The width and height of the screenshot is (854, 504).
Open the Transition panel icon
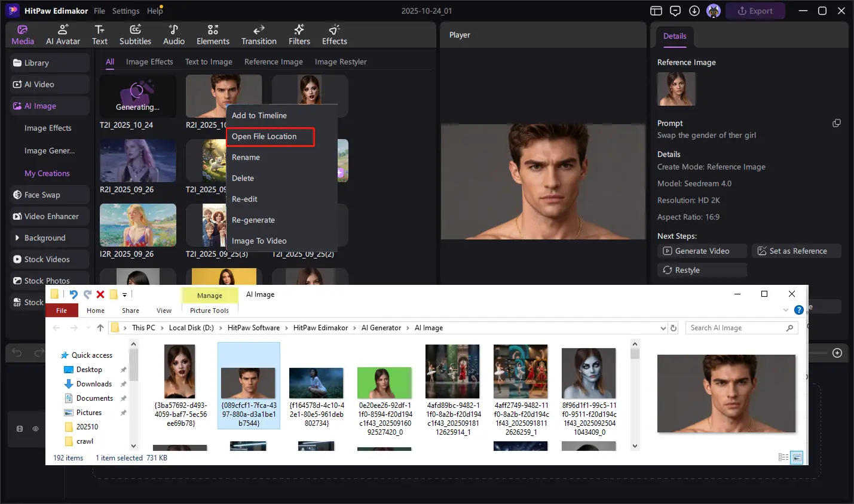pyautogui.click(x=259, y=35)
